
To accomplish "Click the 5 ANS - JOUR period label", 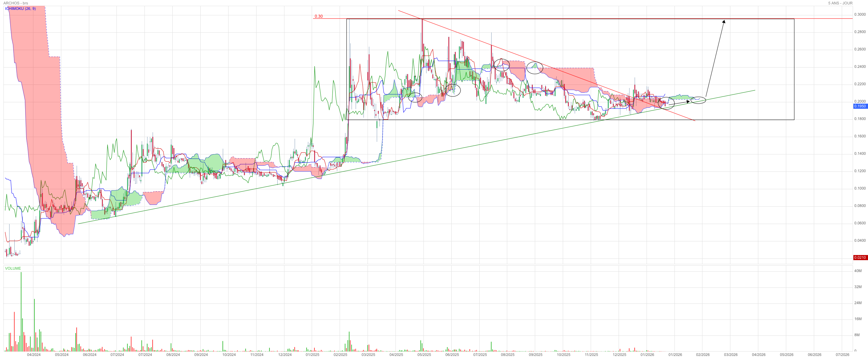I will [840, 3].
